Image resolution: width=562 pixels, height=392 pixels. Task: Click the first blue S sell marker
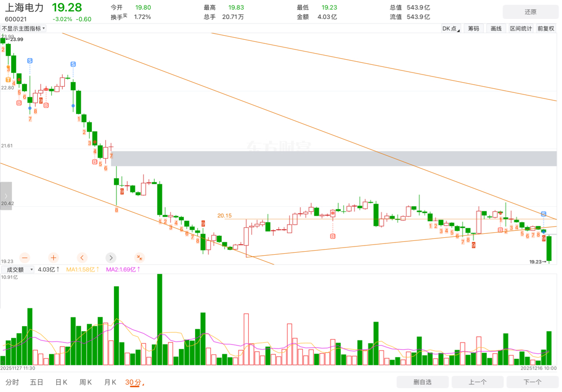pos(30,61)
